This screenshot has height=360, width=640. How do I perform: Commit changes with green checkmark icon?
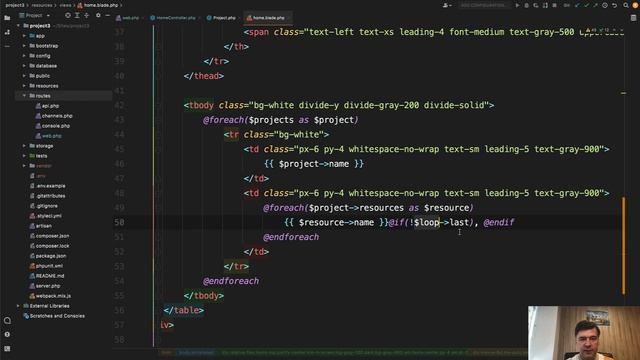point(586,5)
